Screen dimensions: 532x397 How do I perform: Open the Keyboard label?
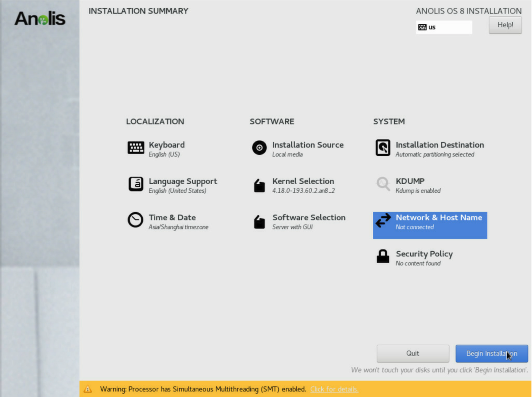coord(167,145)
